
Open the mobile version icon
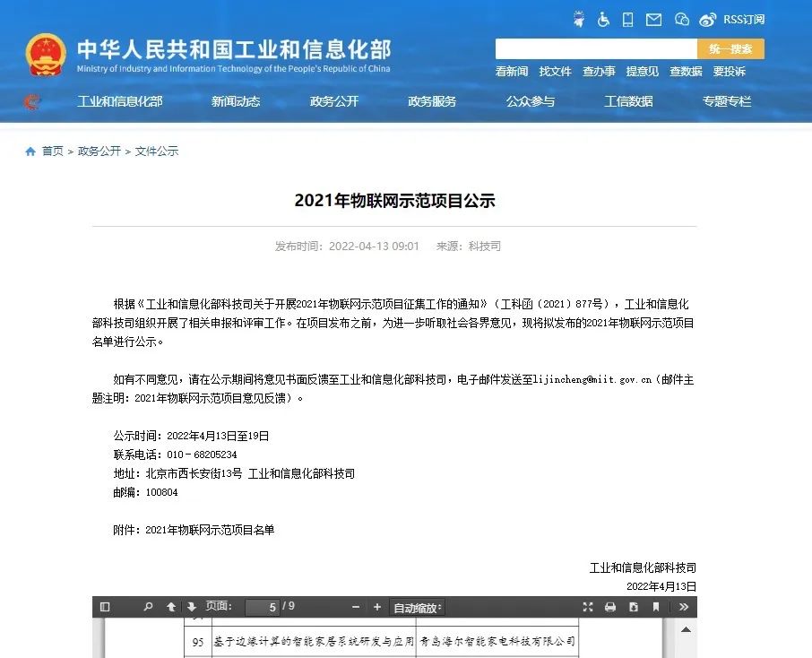[628, 19]
